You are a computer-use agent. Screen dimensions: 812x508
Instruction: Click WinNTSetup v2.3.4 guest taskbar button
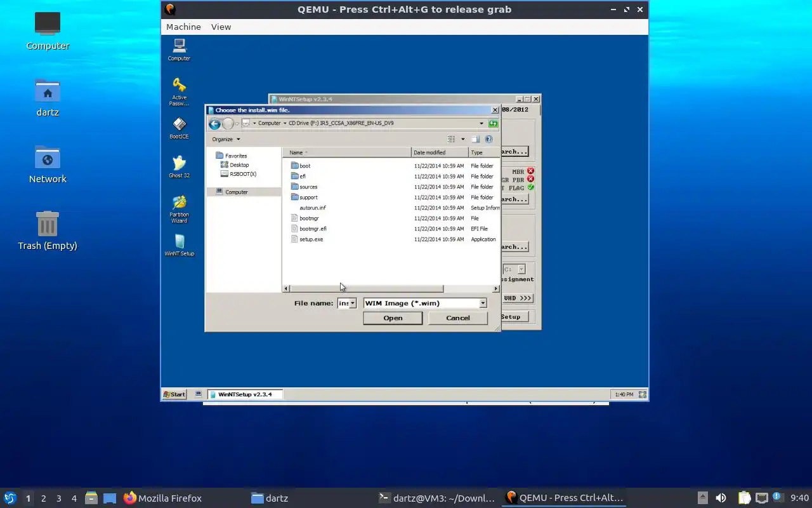[x=245, y=394]
